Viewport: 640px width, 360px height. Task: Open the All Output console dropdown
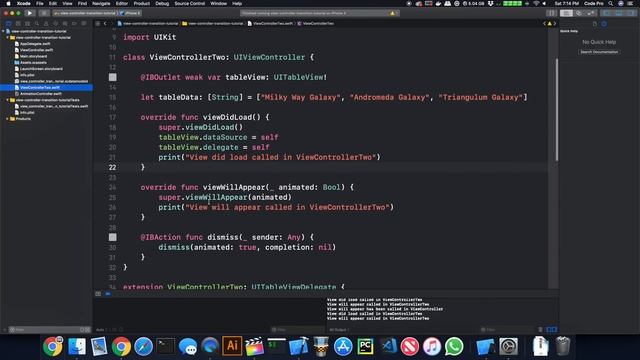[340, 329]
